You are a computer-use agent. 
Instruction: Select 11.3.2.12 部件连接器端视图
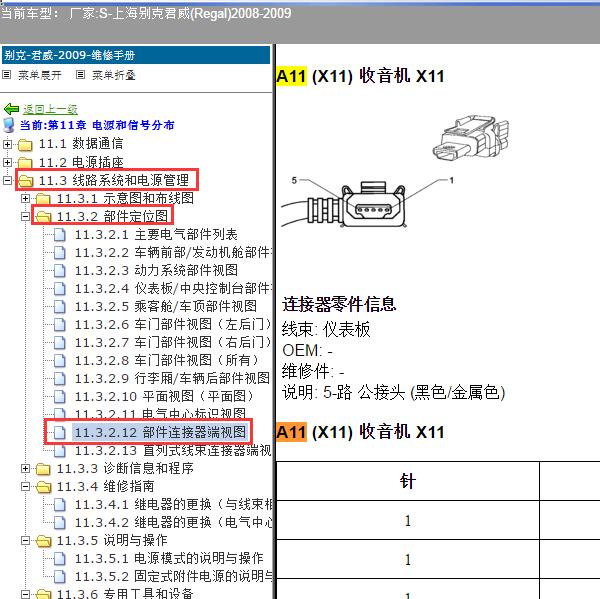click(160, 433)
